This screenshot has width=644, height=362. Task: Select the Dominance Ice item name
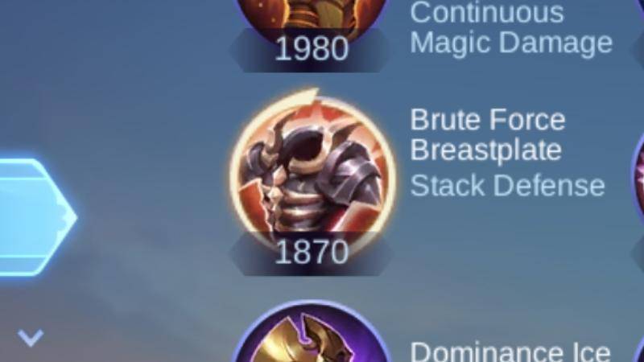point(510,352)
